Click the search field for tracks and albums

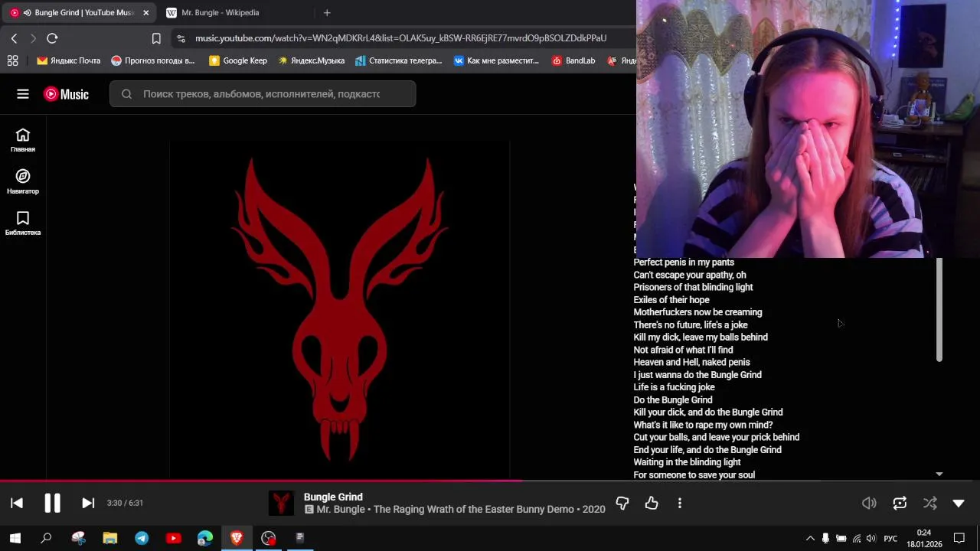click(x=263, y=94)
